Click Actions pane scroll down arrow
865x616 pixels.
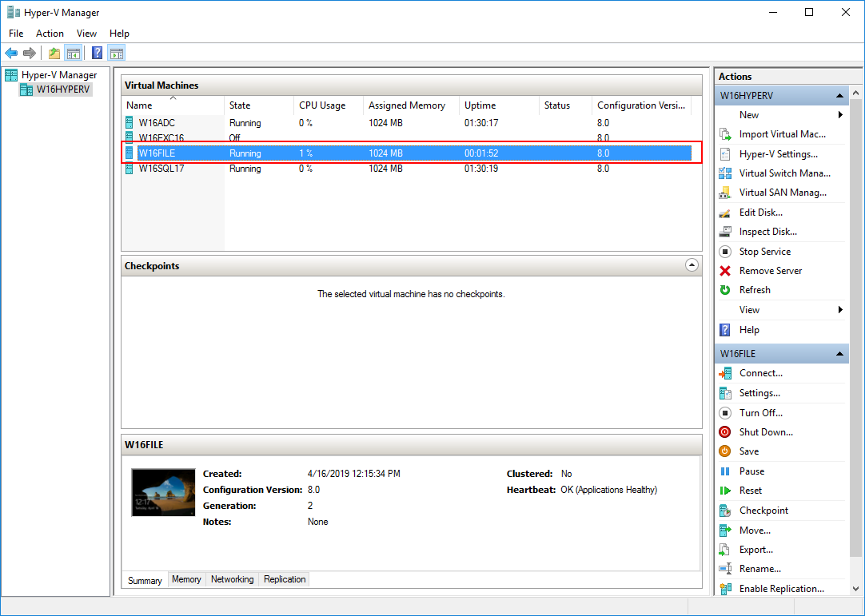[855, 589]
